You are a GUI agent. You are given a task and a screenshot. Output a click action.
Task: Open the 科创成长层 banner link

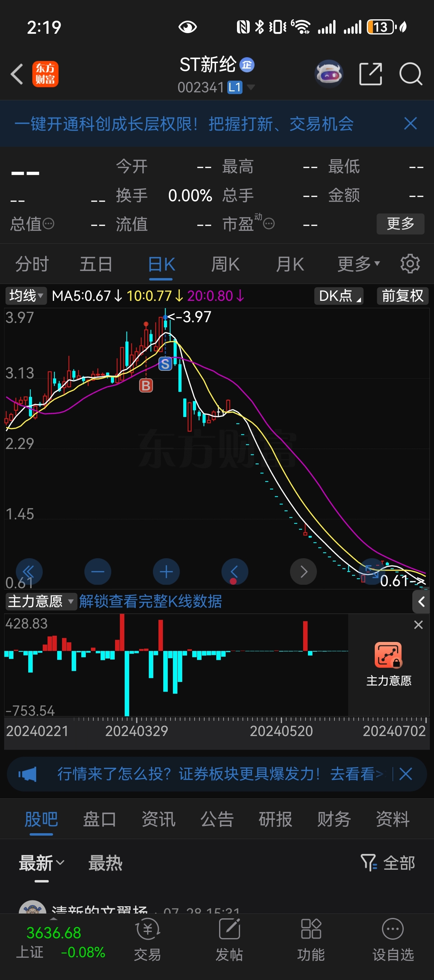(184, 124)
